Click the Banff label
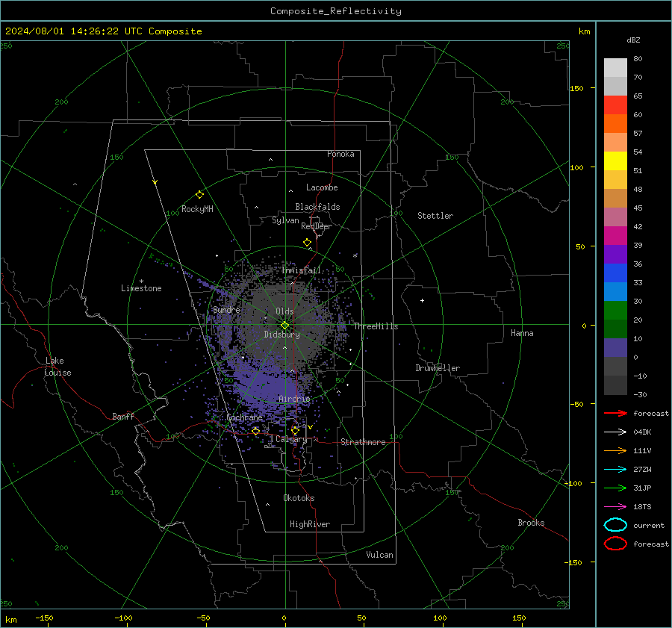Screen dimensions: 672x628 (x=123, y=416)
